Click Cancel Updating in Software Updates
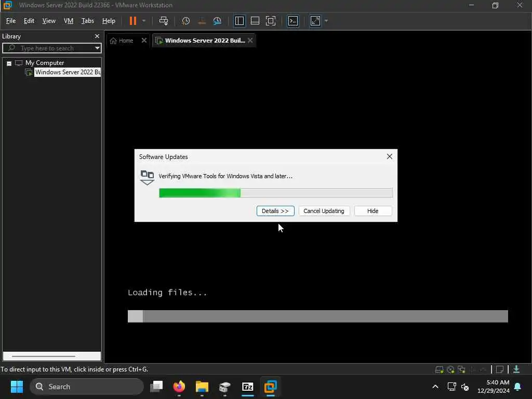 tap(324, 211)
